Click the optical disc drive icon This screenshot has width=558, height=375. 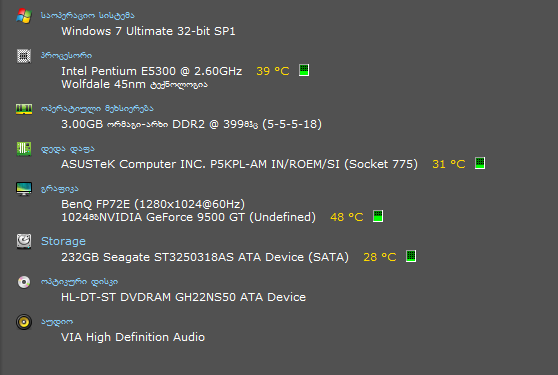[x=24, y=282]
